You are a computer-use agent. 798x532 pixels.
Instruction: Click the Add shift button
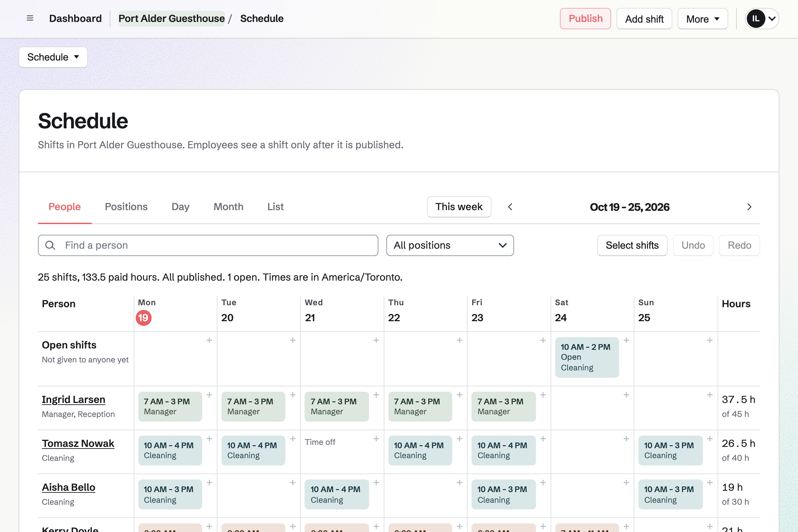[x=644, y=19]
